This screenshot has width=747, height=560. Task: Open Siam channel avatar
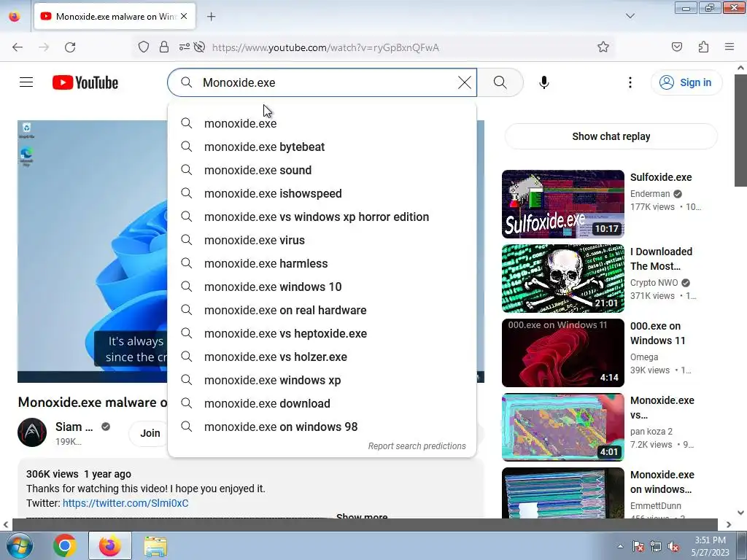[32, 432]
